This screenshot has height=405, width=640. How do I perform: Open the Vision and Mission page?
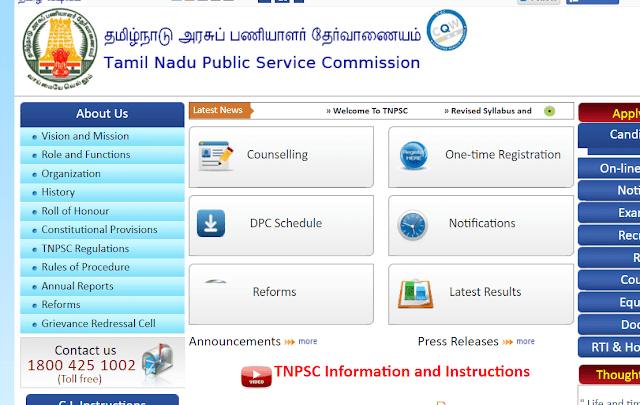pyautogui.click(x=102, y=136)
